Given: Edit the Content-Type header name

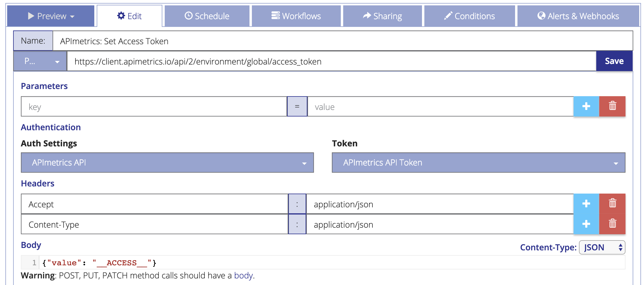Looking at the screenshot, I should coord(155,224).
